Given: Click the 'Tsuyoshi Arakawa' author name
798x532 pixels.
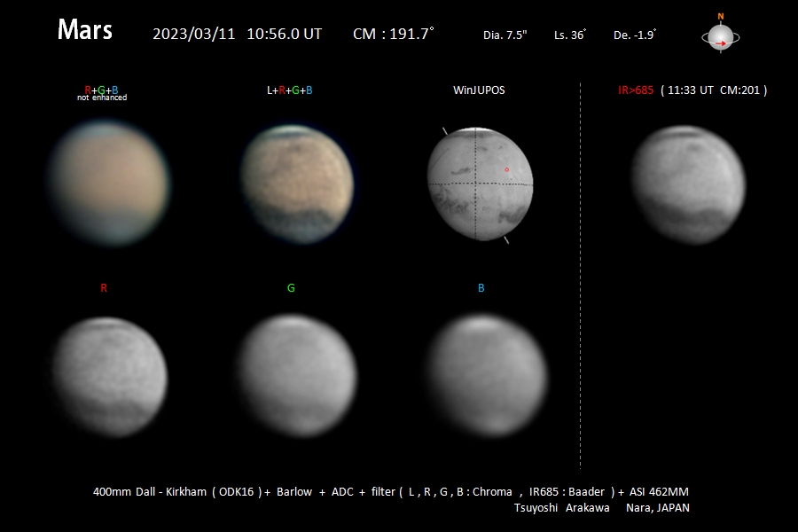Looking at the screenshot, I should (x=561, y=507).
